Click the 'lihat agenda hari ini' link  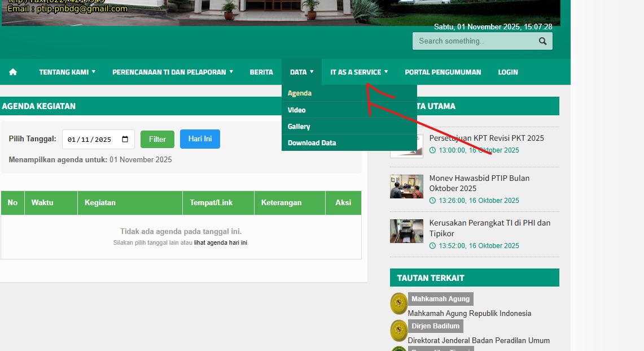click(x=221, y=243)
